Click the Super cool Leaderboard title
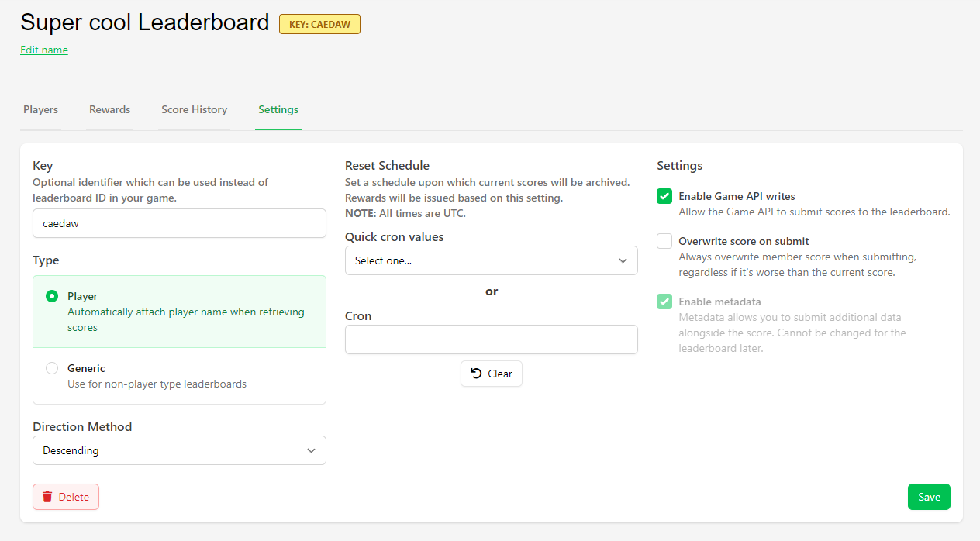The image size is (980, 541). click(145, 22)
